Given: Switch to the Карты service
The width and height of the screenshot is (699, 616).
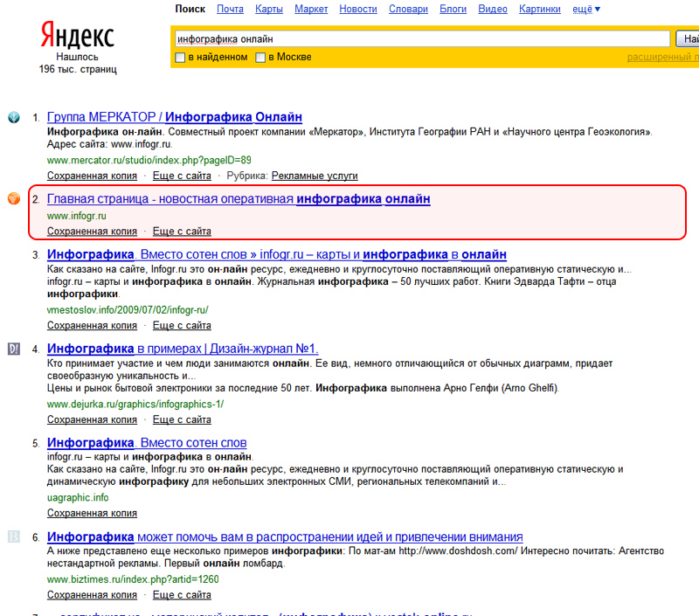Looking at the screenshot, I should click(268, 10).
